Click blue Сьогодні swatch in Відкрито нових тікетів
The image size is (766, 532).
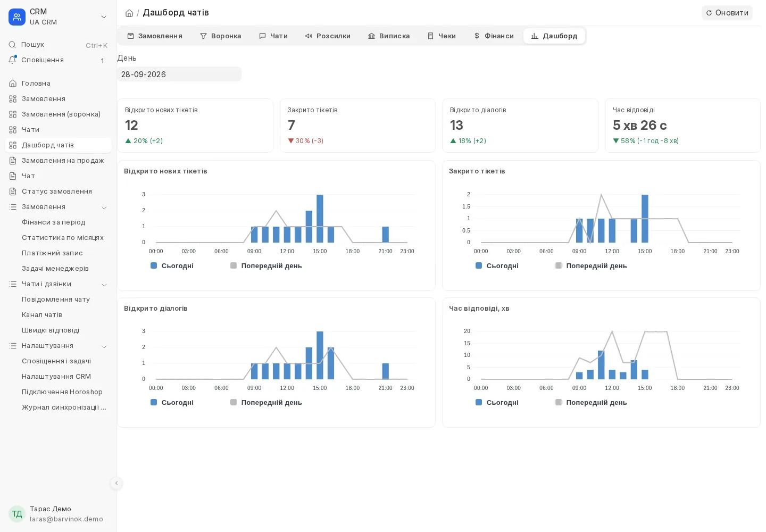(x=154, y=265)
